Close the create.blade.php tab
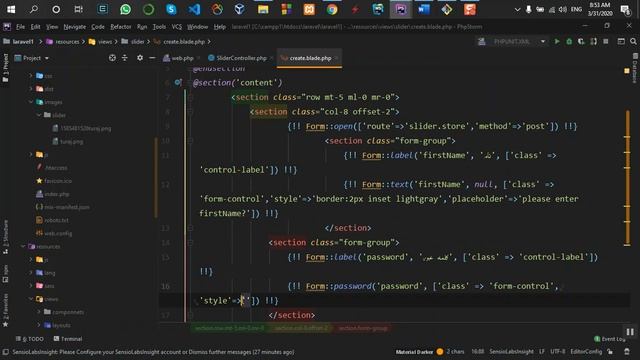The width and height of the screenshot is (640, 360). [x=336, y=58]
